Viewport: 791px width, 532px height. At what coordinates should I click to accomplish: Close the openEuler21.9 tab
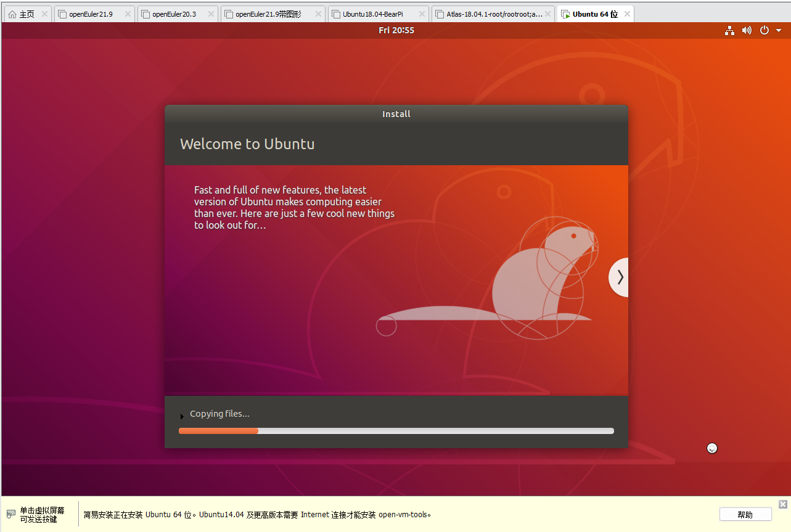tap(128, 14)
